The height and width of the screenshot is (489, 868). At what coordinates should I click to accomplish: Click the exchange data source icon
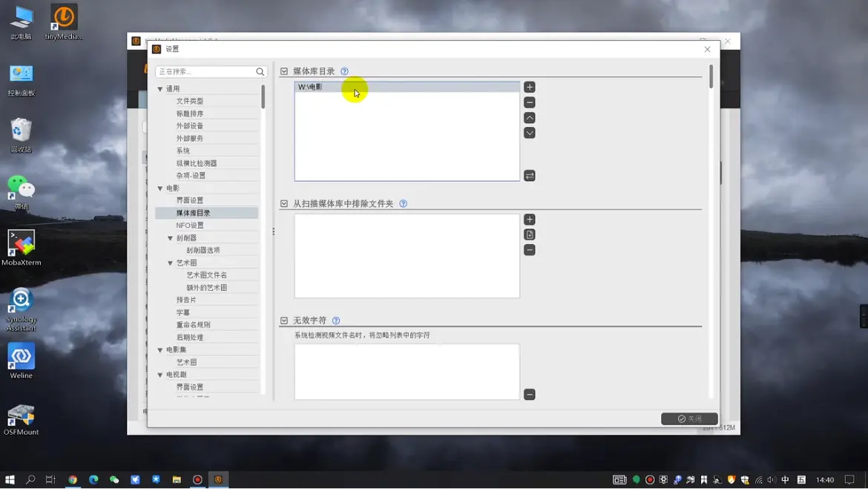click(530, 176)
